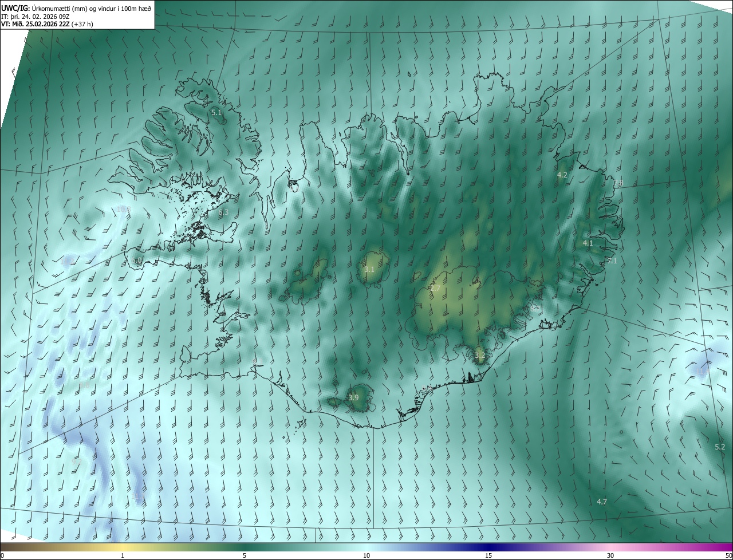This screenshot has width=733, height=560.
Task: Click the 0 tick on the color scale
Action: 2,555
